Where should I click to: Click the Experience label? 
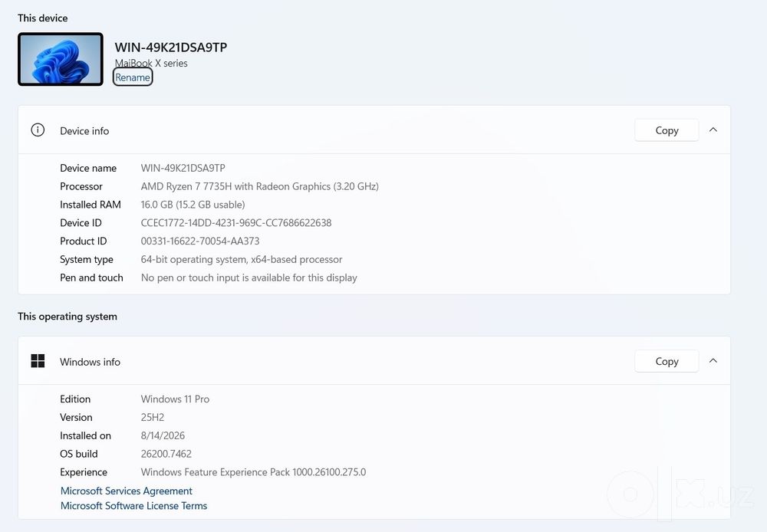[84, 472]
